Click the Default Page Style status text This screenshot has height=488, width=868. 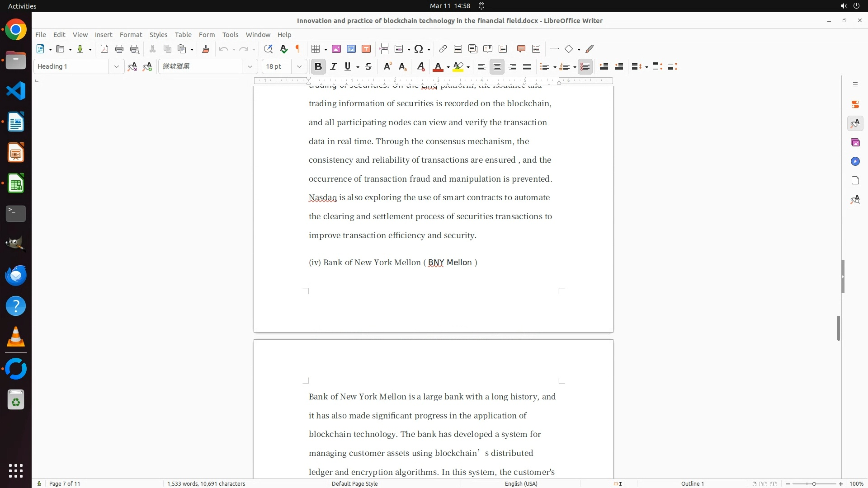(x=354, y=483)
